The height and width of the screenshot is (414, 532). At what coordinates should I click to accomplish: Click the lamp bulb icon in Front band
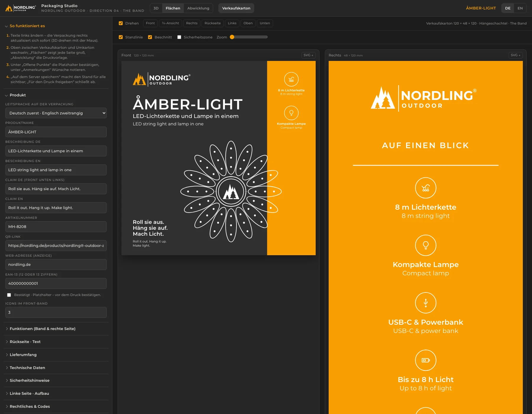(291, 113)
